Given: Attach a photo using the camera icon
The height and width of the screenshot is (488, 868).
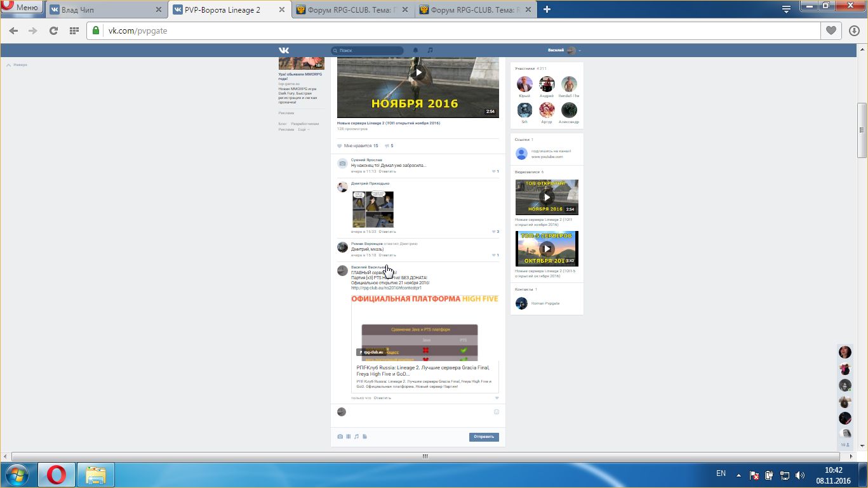Looking at the screenshot, I should pos(340,437).
